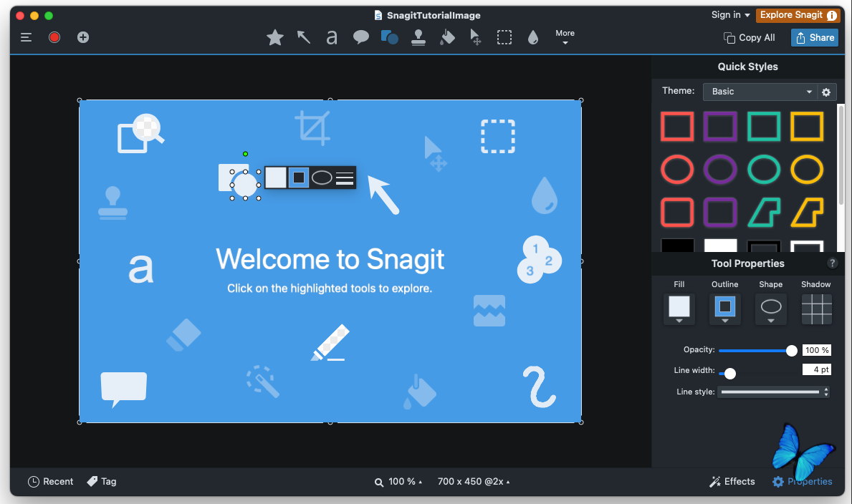Open the 100 % zoom menu
Viewport: 852px width, 504px height.
pyautogui.click(x=398, y=482)
